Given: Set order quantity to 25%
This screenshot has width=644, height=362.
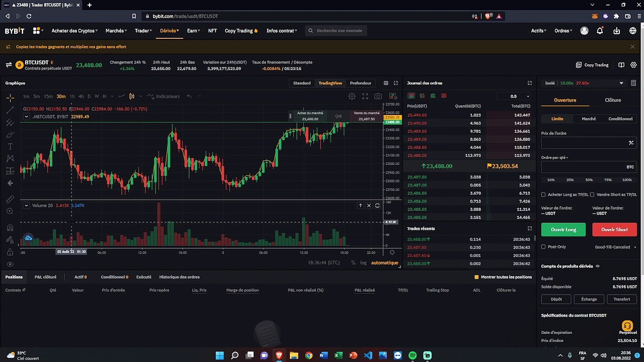Looking at the screenshot, I should click(570, 179).
